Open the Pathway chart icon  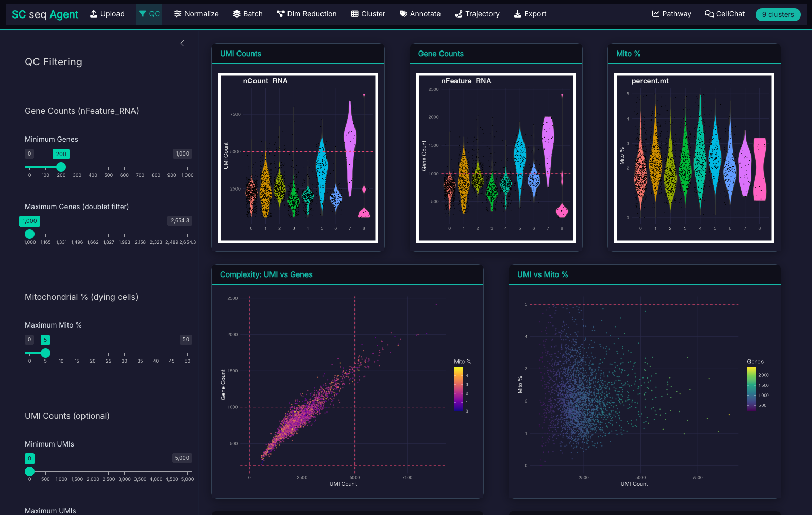(656, 14)
